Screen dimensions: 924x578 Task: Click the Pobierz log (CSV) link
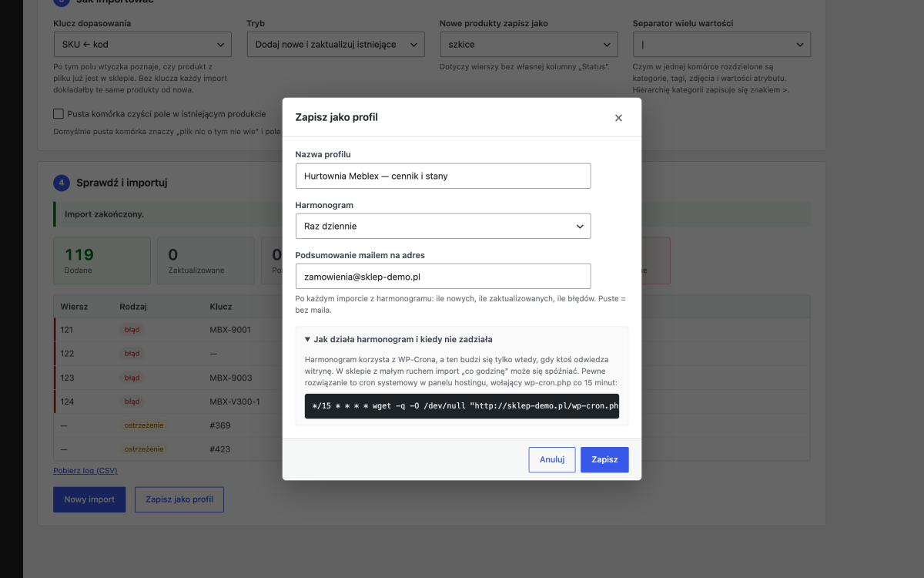85,470
